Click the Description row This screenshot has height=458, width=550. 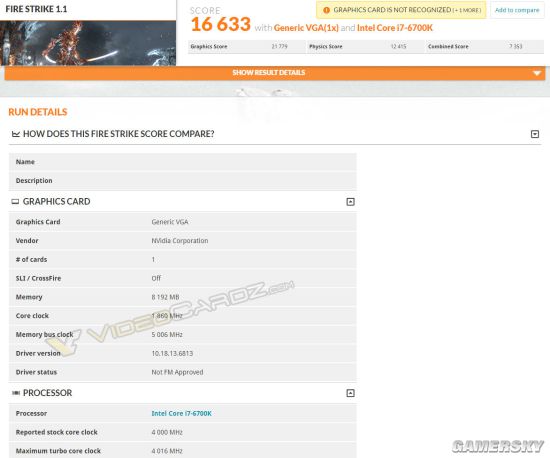(x=183, y=181)
